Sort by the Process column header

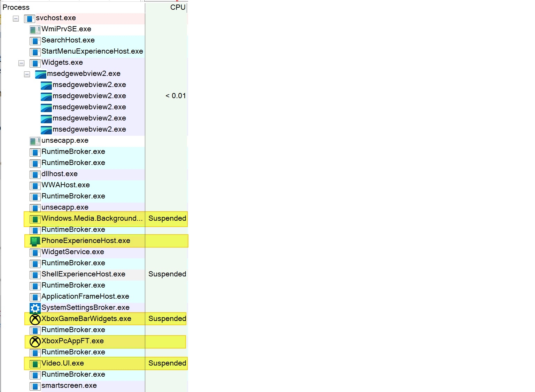click(x=16, y=7)
